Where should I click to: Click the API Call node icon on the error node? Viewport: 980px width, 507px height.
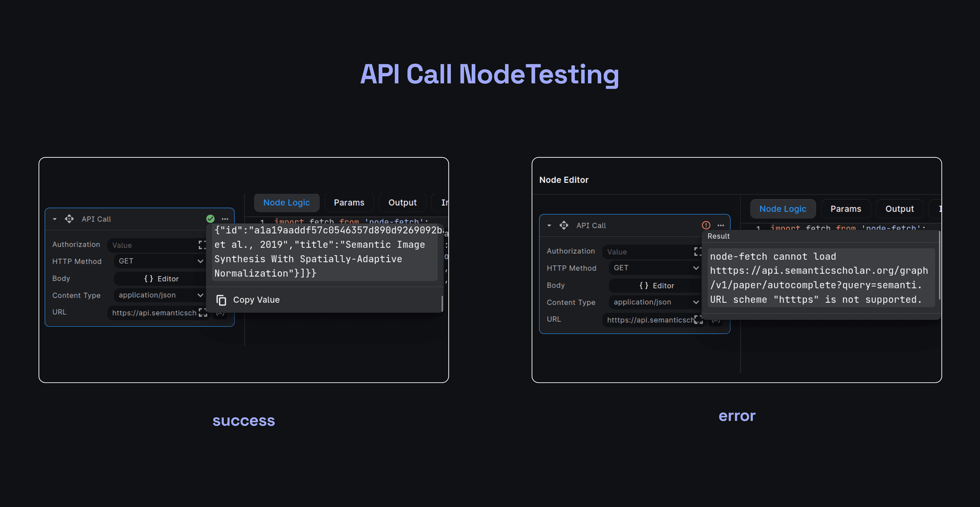pyautogui.click(x=564, y=225)
